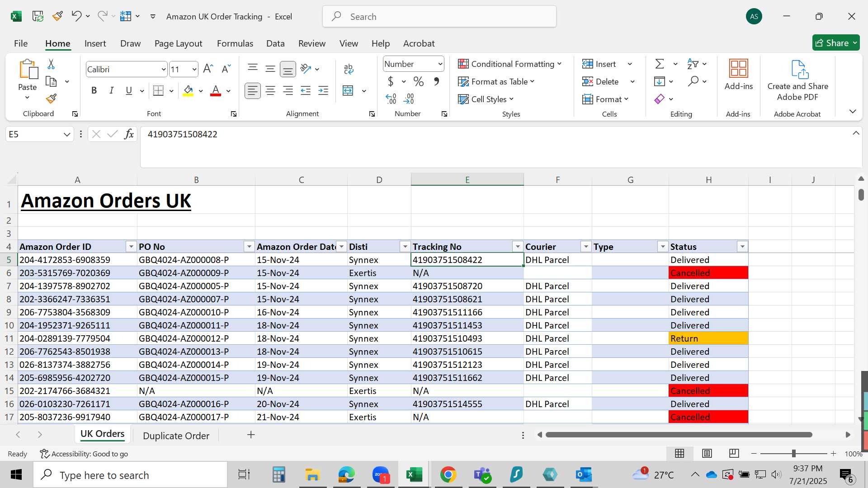Click the Insert Function fx icon
Viewport: 868px width, 488px height.
(129, 134)
